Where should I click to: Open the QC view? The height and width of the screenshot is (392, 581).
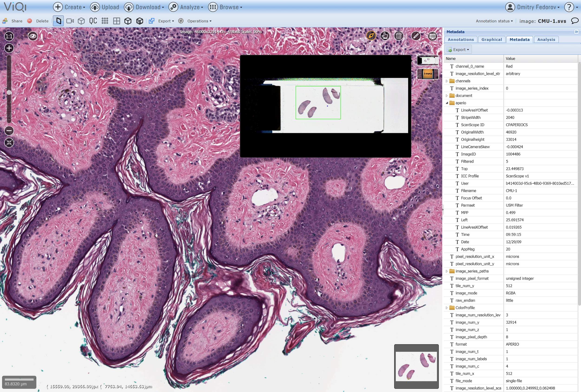click(93, 21)
